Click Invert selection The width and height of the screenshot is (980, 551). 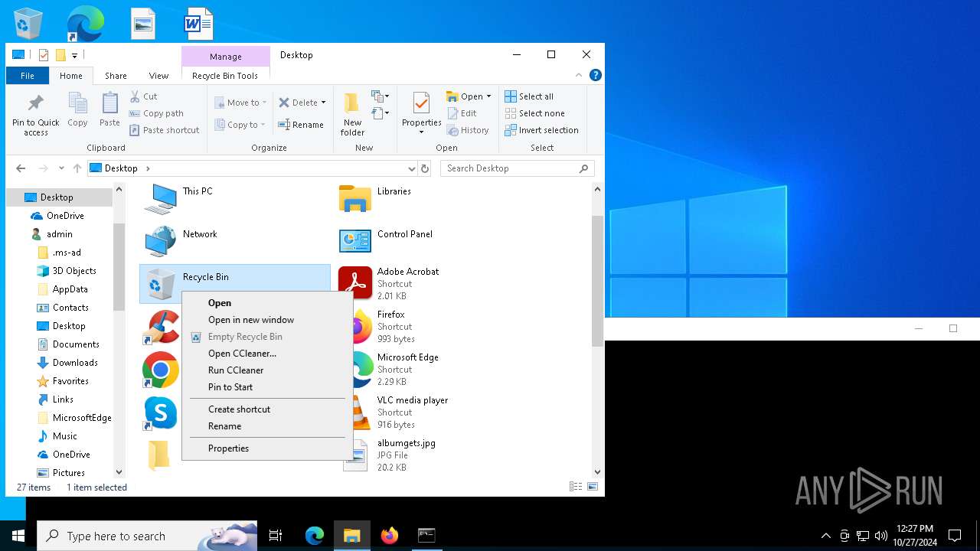(541, 130)
